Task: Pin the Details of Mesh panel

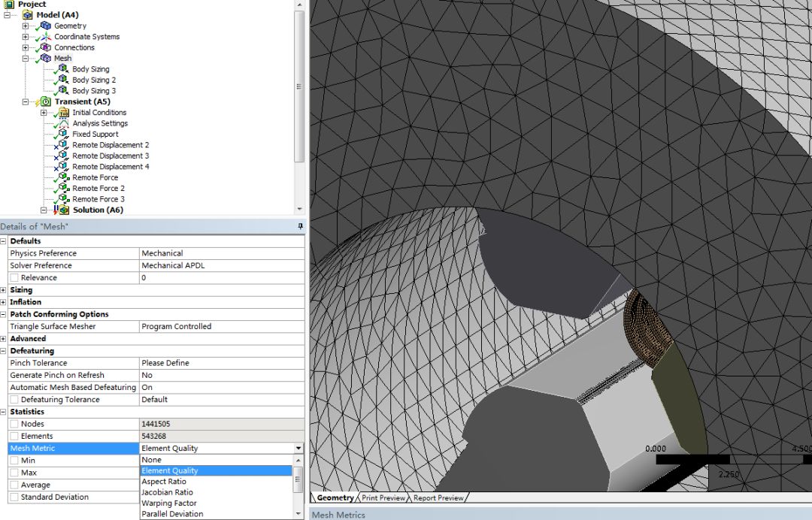Action: coord(300,227)
